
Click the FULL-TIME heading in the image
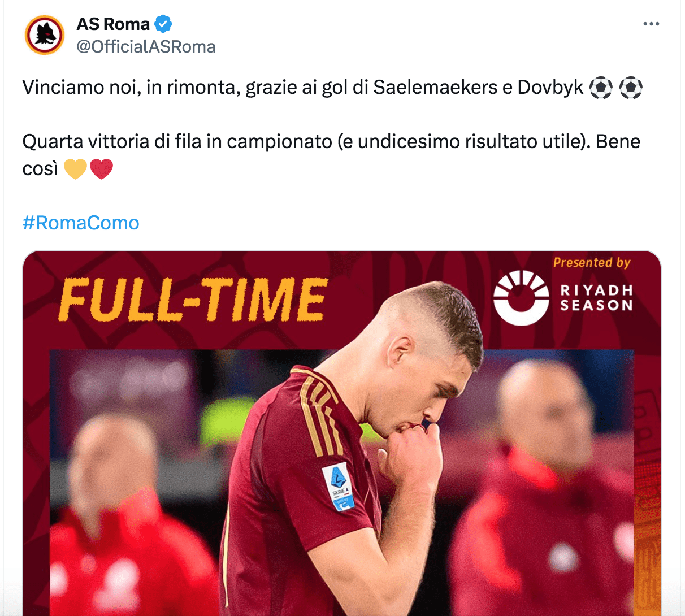193,300
